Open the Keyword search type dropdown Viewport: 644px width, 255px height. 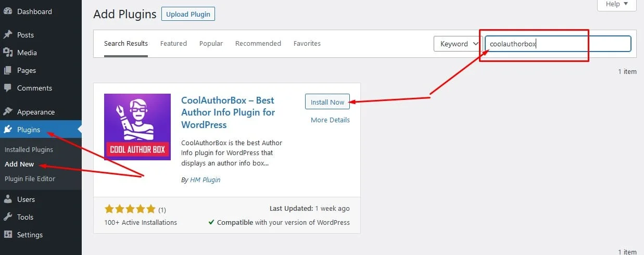tap(457, 44)
